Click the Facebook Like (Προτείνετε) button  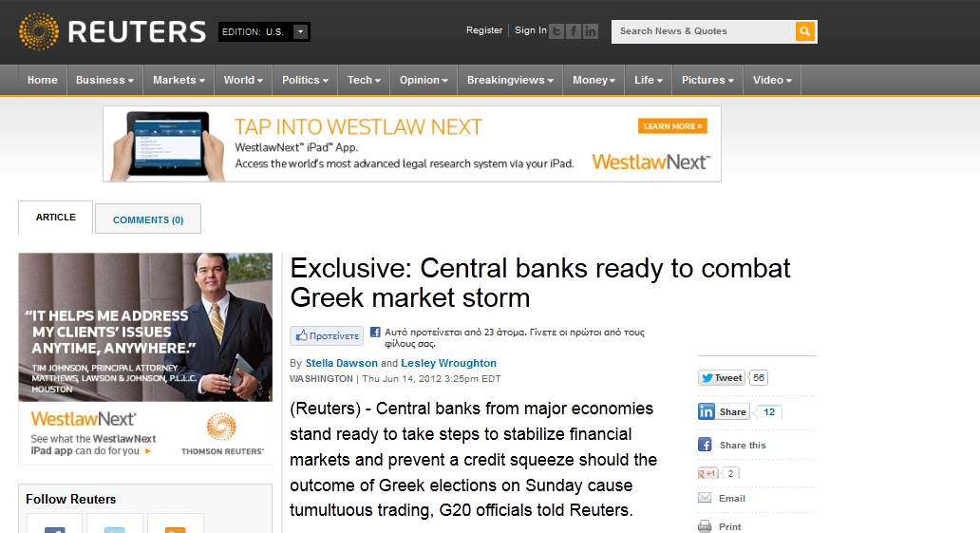327,336
